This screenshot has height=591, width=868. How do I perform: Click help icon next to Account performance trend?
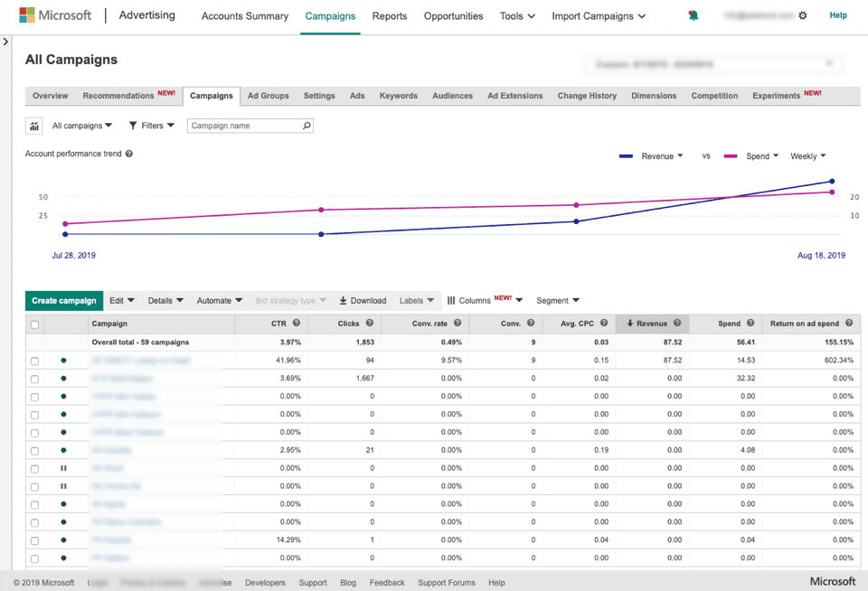tap(129, 154)
